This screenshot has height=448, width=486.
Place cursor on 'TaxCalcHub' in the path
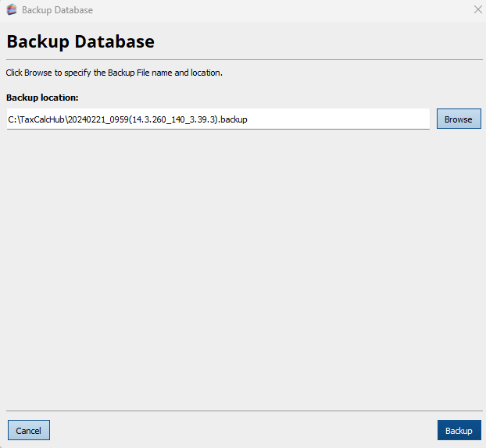[x=45, y=119]
